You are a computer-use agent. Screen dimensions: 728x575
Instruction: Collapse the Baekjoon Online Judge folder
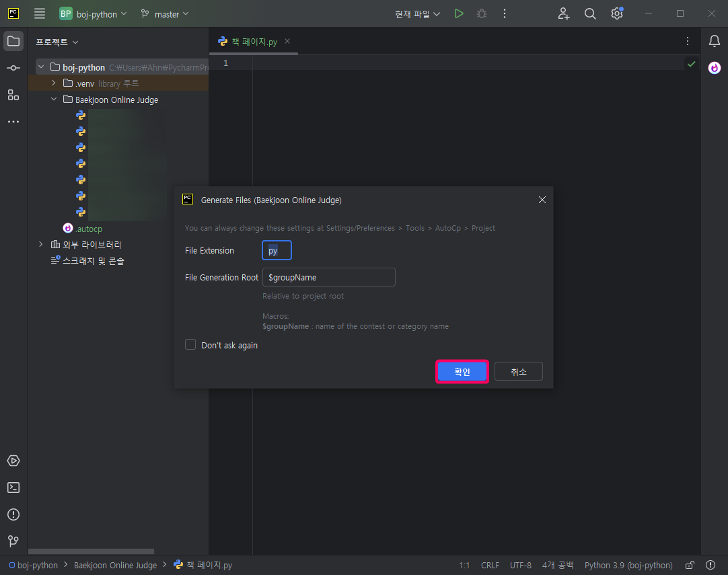click(54, 100)
